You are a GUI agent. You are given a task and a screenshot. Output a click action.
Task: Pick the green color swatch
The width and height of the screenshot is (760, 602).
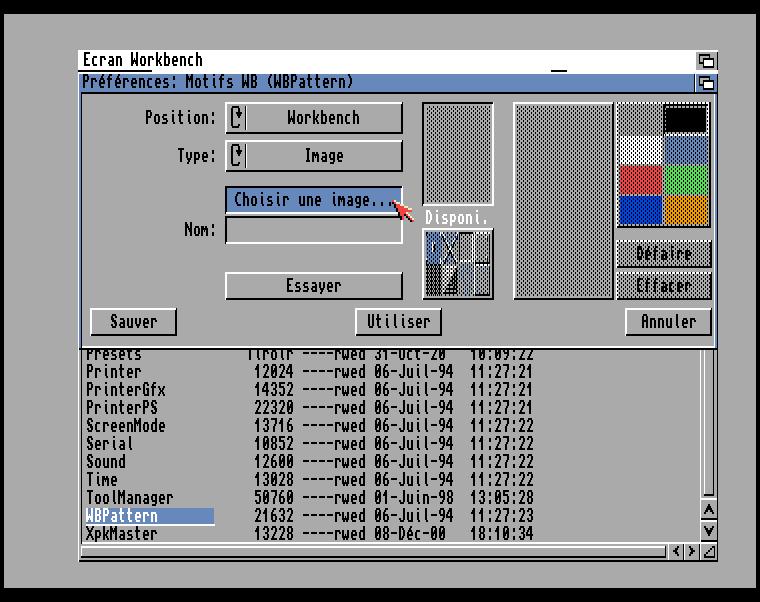tap(686, 180)
